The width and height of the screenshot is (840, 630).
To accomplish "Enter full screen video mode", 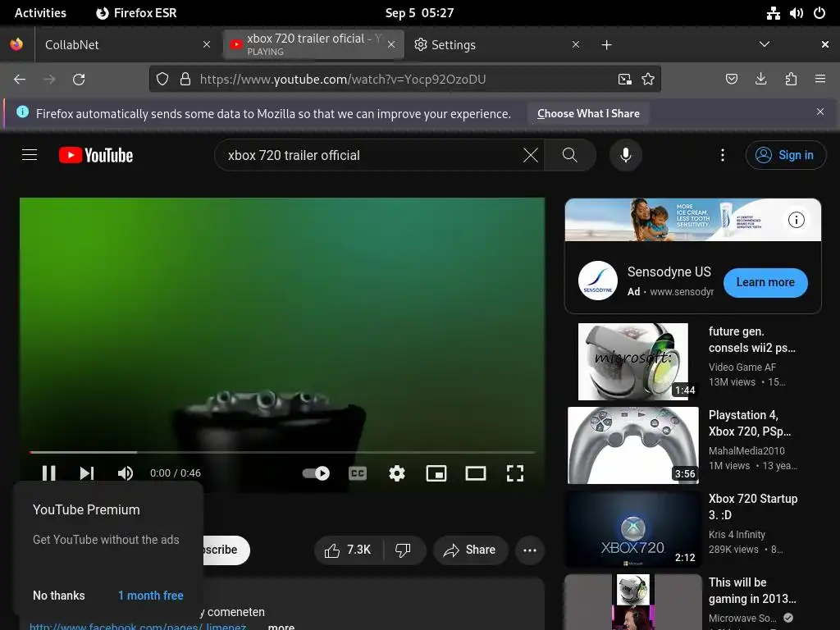I will [515, 473].
